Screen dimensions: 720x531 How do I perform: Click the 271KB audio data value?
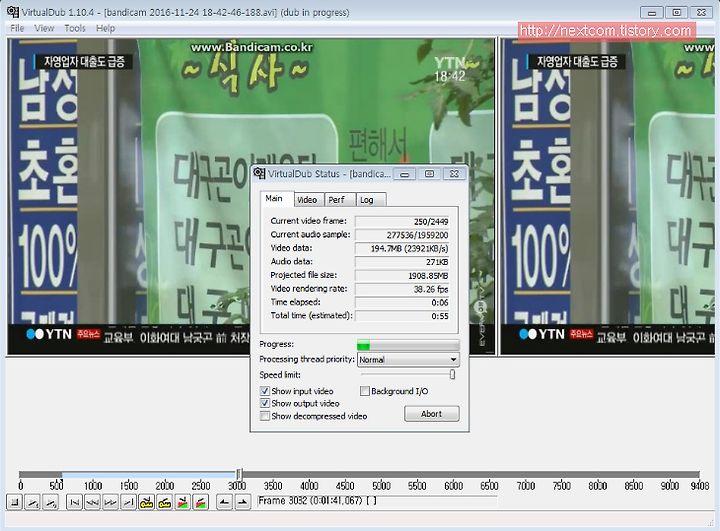pyautogui.click(x=437, y=262)
